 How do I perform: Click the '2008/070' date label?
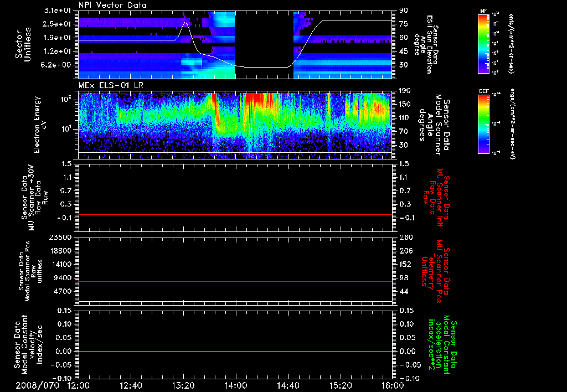[x=37, y=386]
